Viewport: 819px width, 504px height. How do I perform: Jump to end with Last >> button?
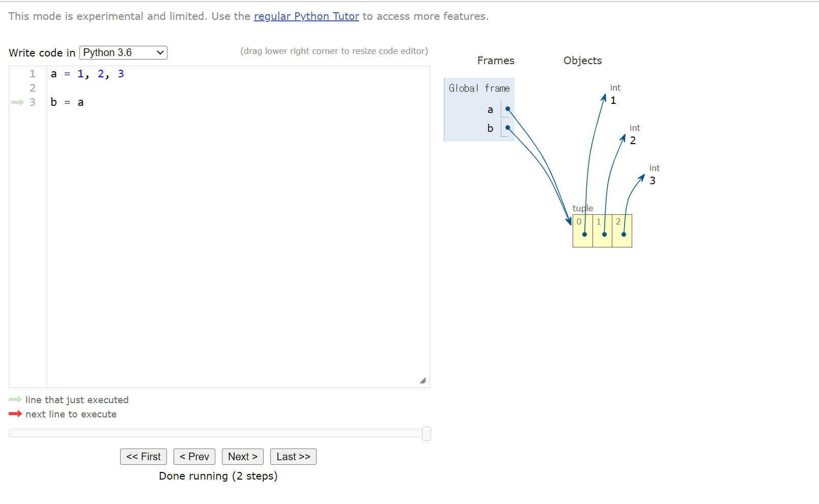coord(293,457)
